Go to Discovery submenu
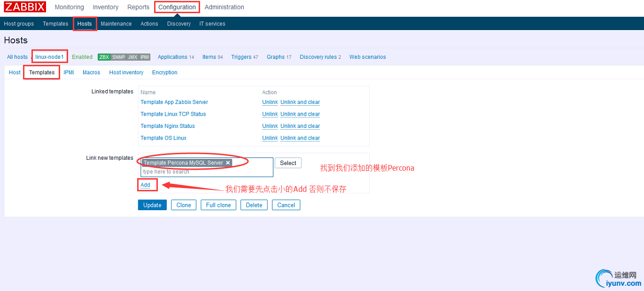 pos(179,24)
